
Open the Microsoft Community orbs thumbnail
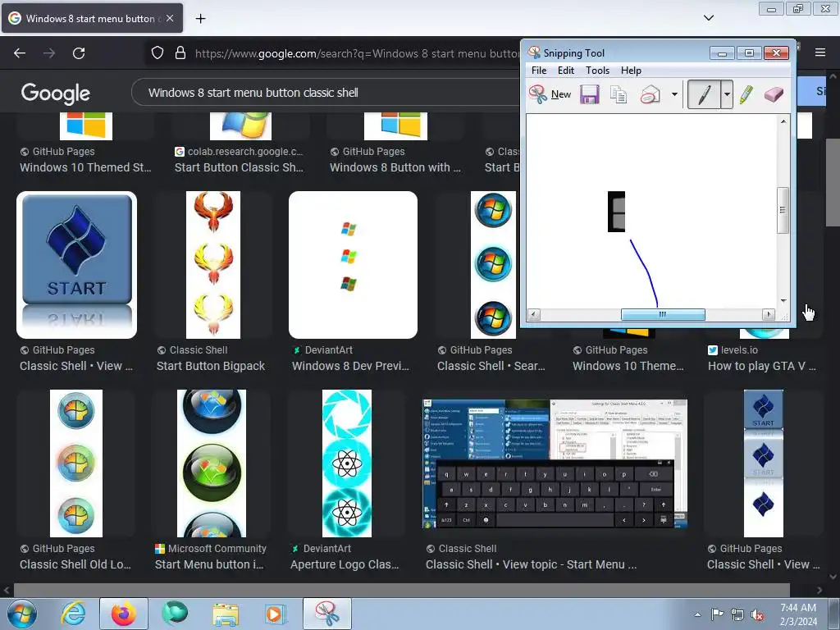(212, 463)
